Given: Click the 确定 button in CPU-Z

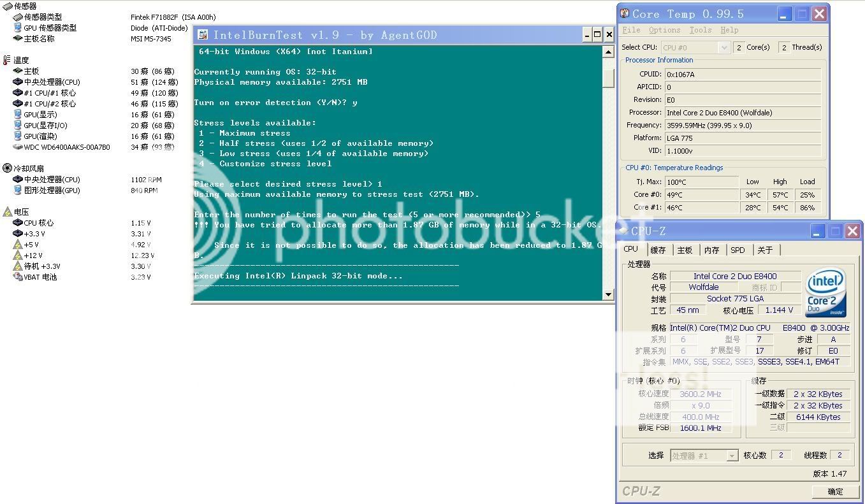Looking at the screenshot, I should click(x=835, y=491).
